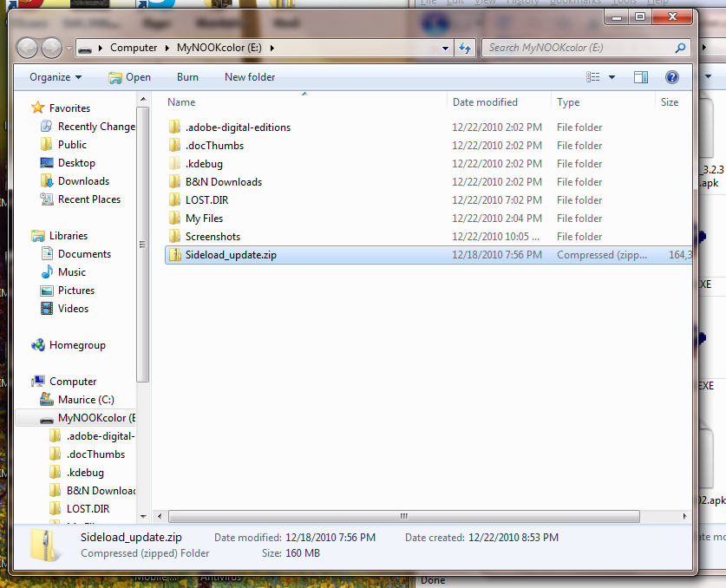Screen dimensions: 726x588
Task: Select the .adobe-digital-editions folder icon
Action: coord(174,127)
